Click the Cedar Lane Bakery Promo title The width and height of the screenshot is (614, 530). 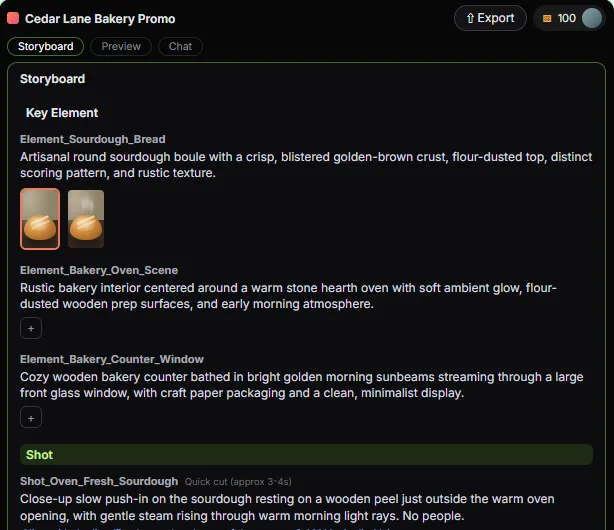click(100, 19)
